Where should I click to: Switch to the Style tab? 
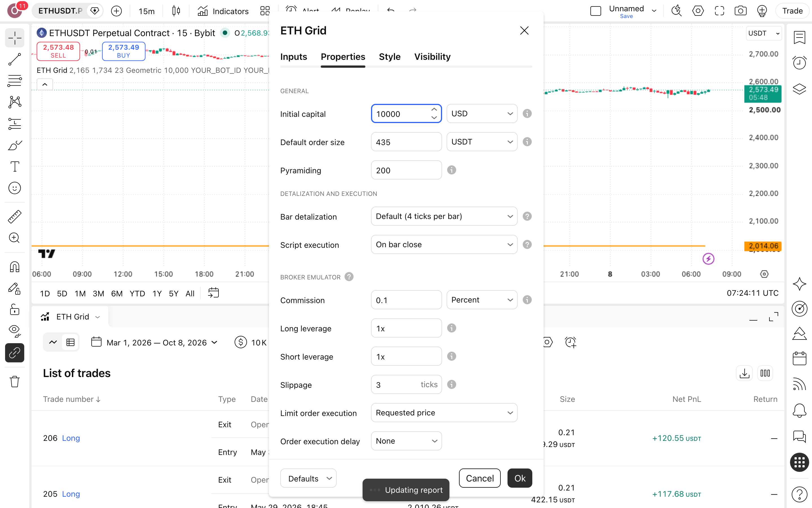pyautogui.click(x=390, y=57)
